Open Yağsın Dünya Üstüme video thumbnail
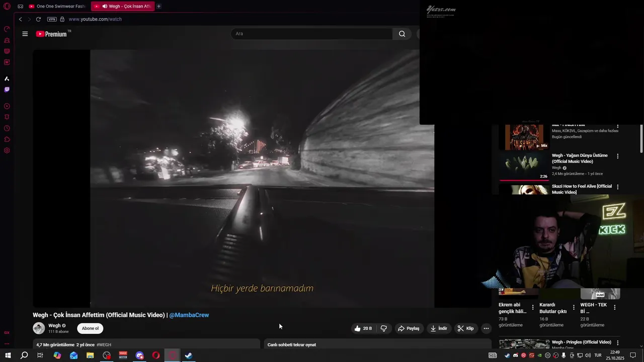Image resolution: width=644 pixels, height=362 pixels. click(x=524, y=167)
